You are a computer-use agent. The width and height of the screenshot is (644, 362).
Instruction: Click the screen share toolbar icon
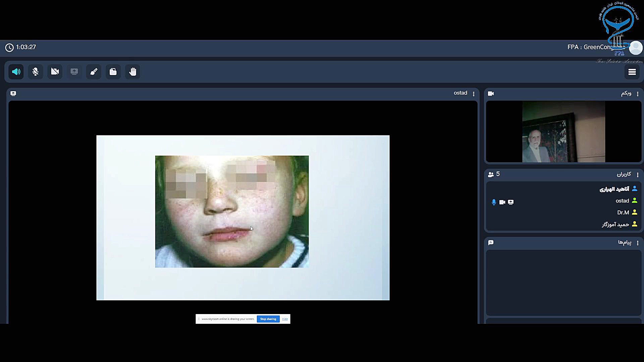pyautogui.click(x=74, y=72)
